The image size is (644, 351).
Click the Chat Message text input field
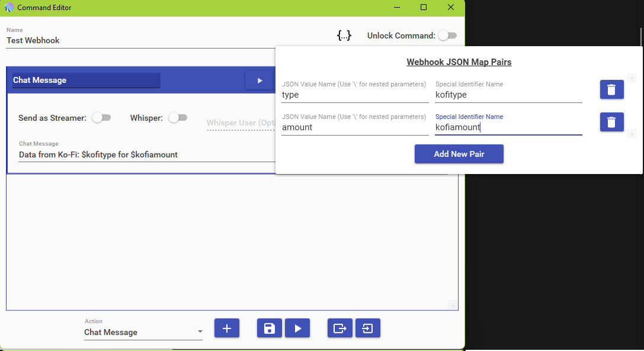pyautogui.click(x=142, y=154)
